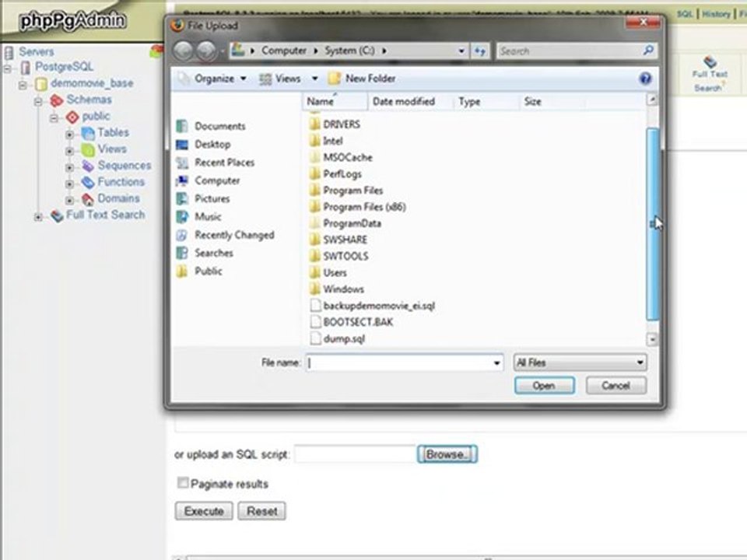747x560 pixels.
Task: Open the public schema link in tree
Action: click(96, 116)
